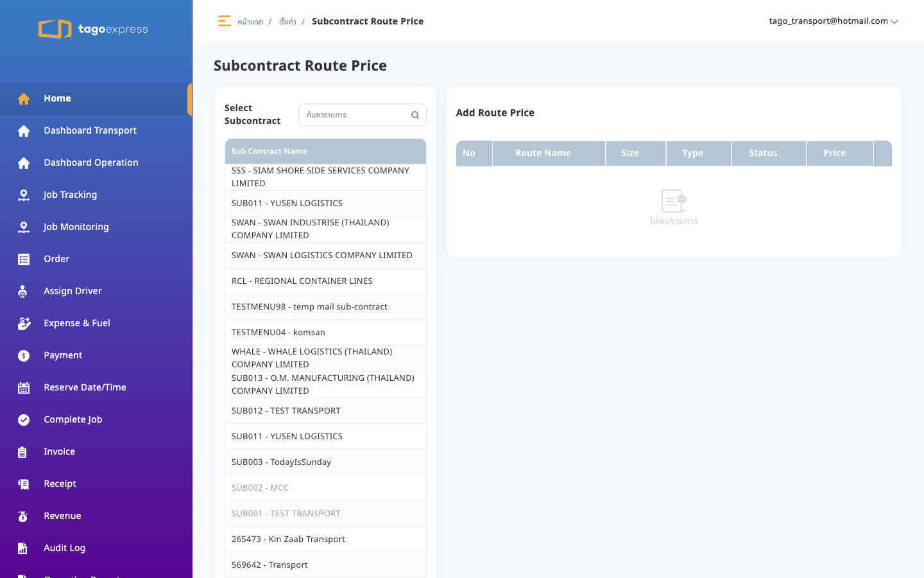Click the tagoexpress logo
924x578 pixels.
pyautogui.click(x=93, y=29)
